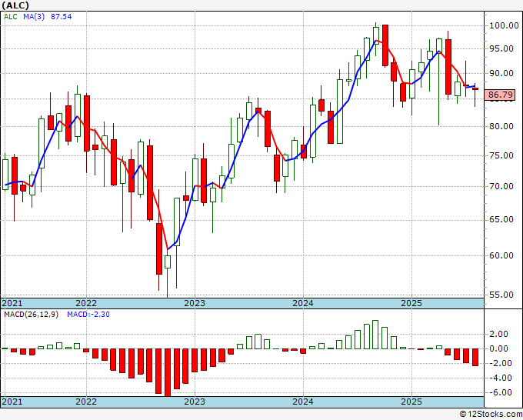523x420 pixels.
Task: Click the 80.00 price axis label
Action: coord(501,126)
